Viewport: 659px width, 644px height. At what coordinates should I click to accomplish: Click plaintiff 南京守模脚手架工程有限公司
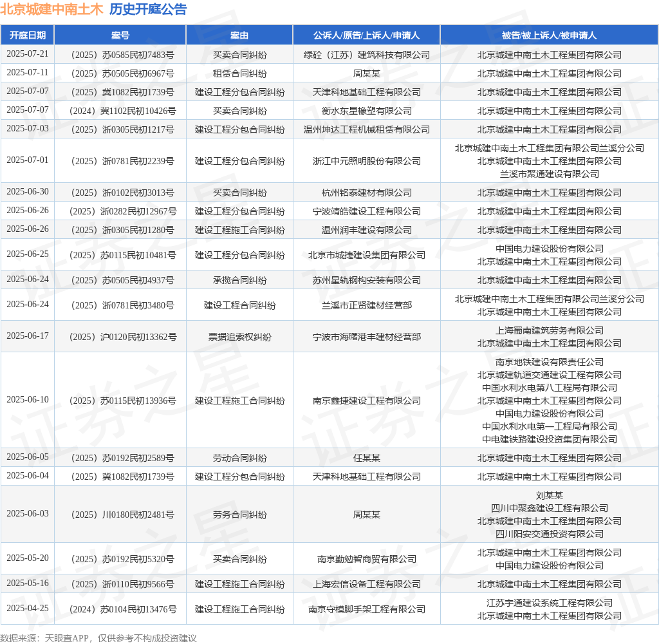tap(366, 609)
